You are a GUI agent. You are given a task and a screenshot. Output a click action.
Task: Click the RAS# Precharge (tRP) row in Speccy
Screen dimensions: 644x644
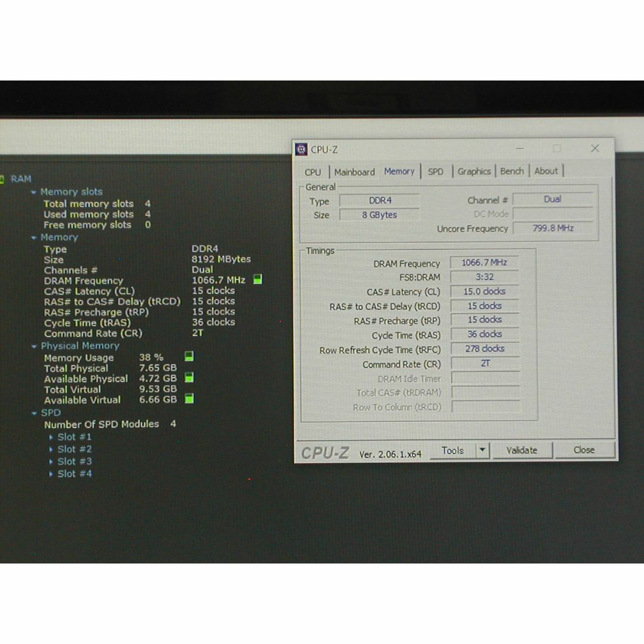click(x=139, y=312)
